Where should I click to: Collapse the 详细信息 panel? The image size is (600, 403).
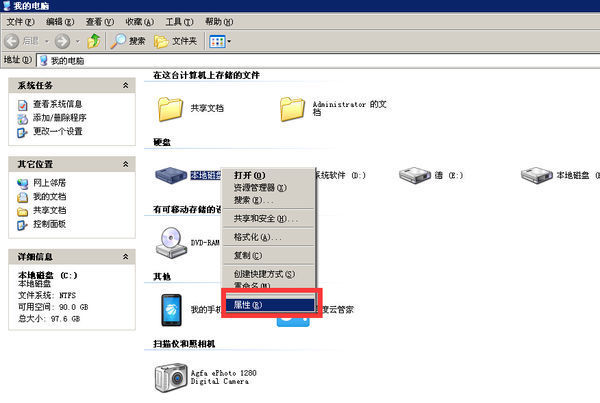point(125,257)
